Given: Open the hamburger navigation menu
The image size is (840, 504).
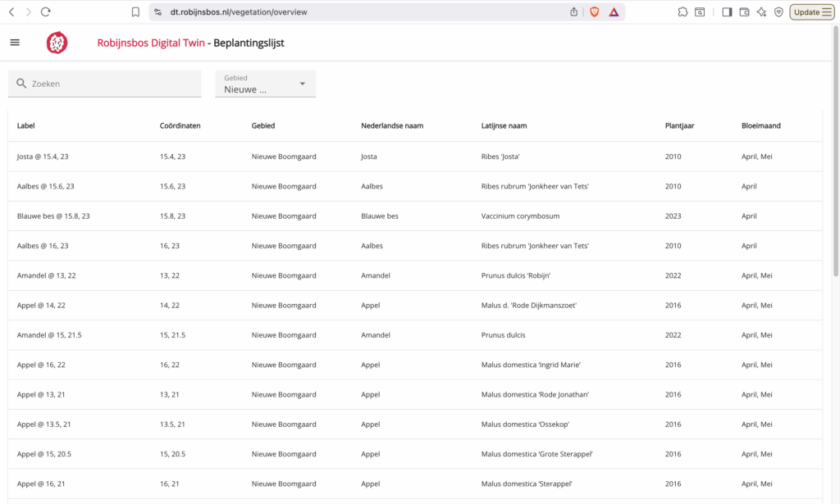Looking at the screenshot, I should click(15, 43).
